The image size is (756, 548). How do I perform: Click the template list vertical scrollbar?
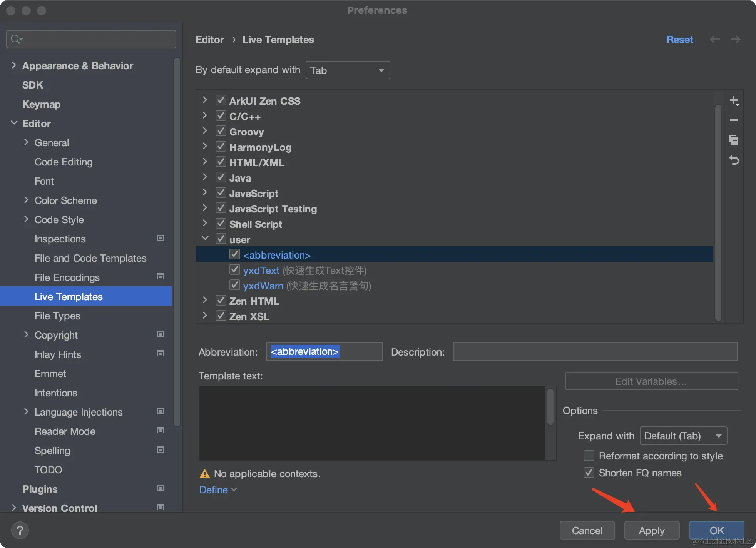tap(718, 212)
